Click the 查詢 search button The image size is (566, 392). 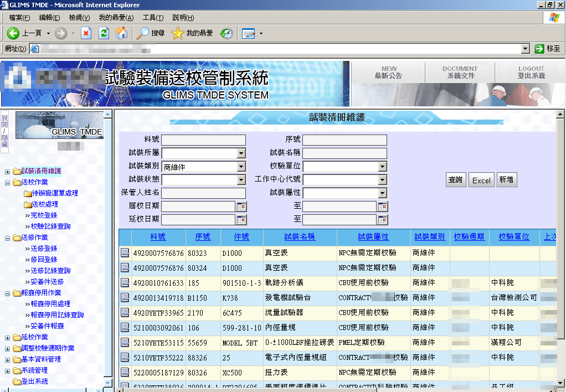click(455, 180)
